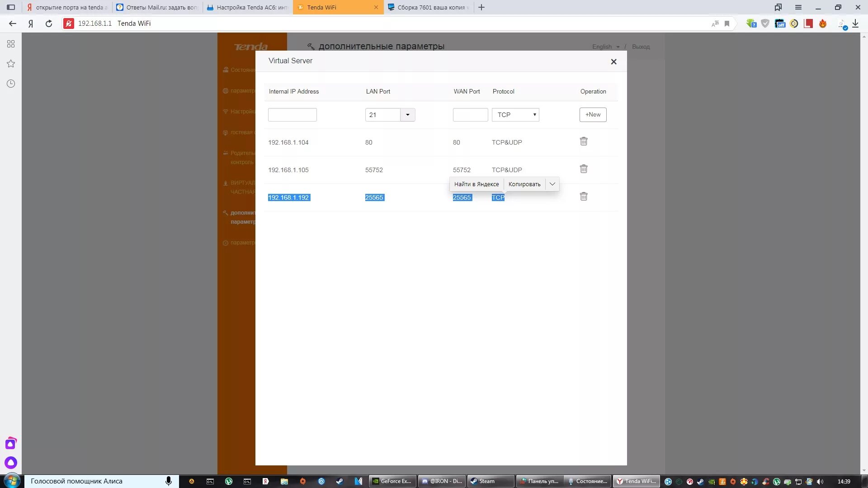This screenshot has width=868, height=488.
Task: Open the Windows Start button
Action: click(12, 481)
